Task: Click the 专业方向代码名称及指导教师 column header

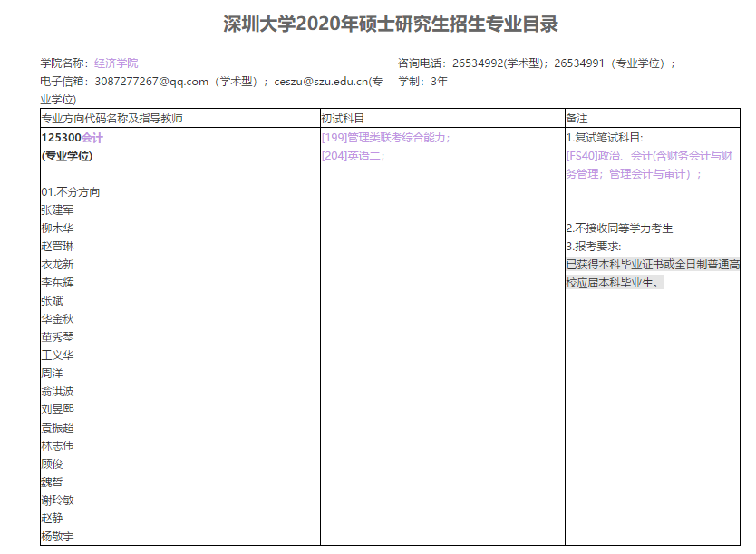Action: [x=117, y=119]
